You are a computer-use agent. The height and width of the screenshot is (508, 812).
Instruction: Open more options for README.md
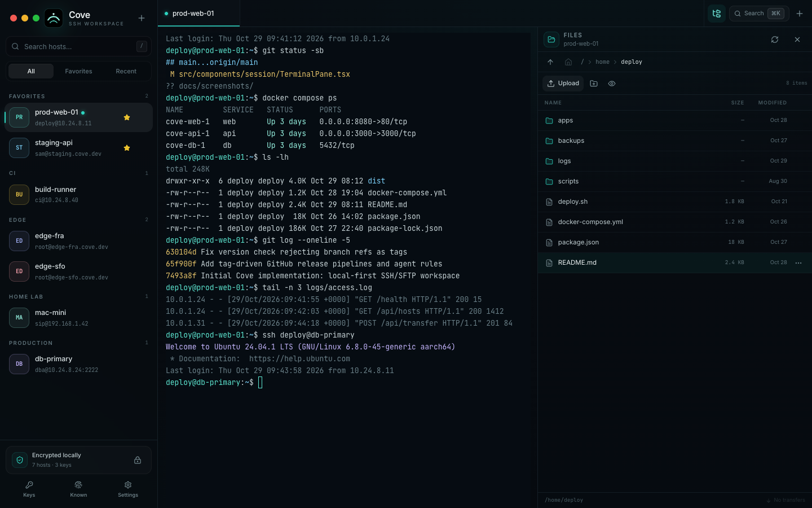click(x=798, y=263)
